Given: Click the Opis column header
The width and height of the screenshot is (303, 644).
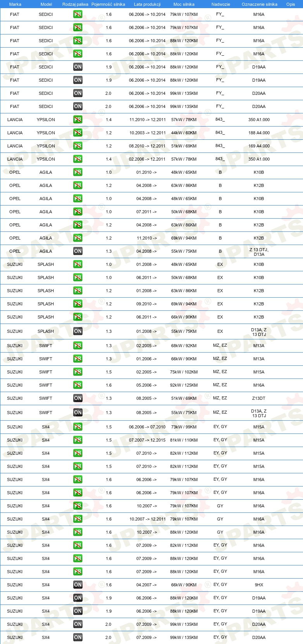Looking at the screenshot, I should click(291, 4).
